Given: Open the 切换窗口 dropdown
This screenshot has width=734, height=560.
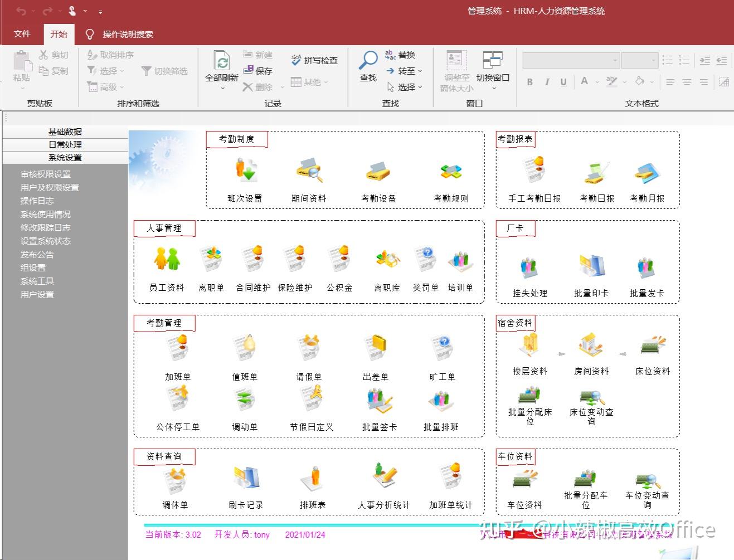Looking at the screenshot, I should point(493,71).
